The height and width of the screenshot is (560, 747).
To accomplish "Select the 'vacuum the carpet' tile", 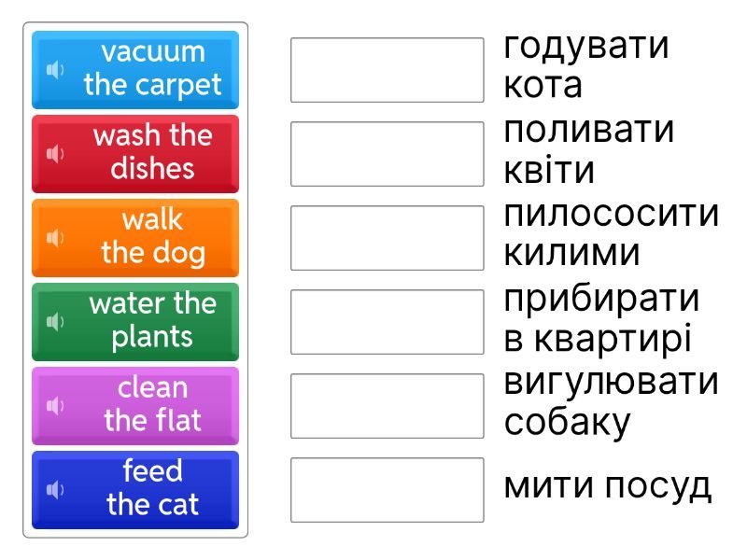I will click(135, 70).
